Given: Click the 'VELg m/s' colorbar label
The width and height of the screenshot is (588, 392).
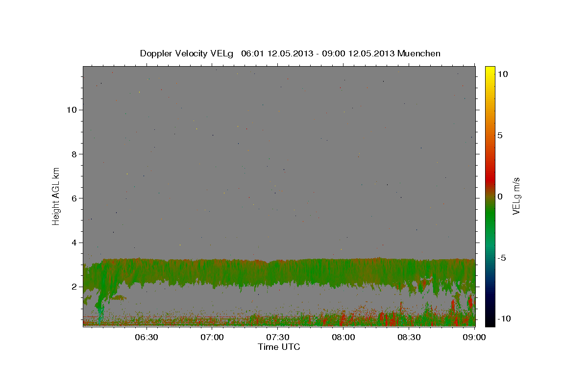Looking at the screenshot, I should pos(516,196).
